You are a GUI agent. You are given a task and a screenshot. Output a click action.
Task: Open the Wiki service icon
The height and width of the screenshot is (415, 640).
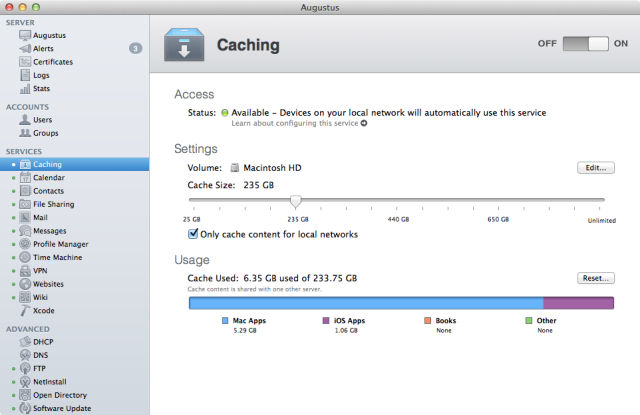(x=25, y=297)
